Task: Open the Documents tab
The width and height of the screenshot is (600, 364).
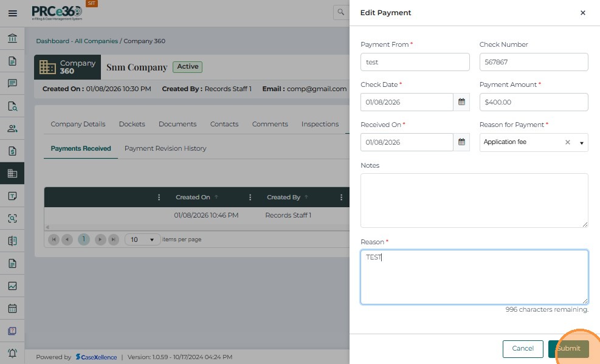Action: [178, 124]
